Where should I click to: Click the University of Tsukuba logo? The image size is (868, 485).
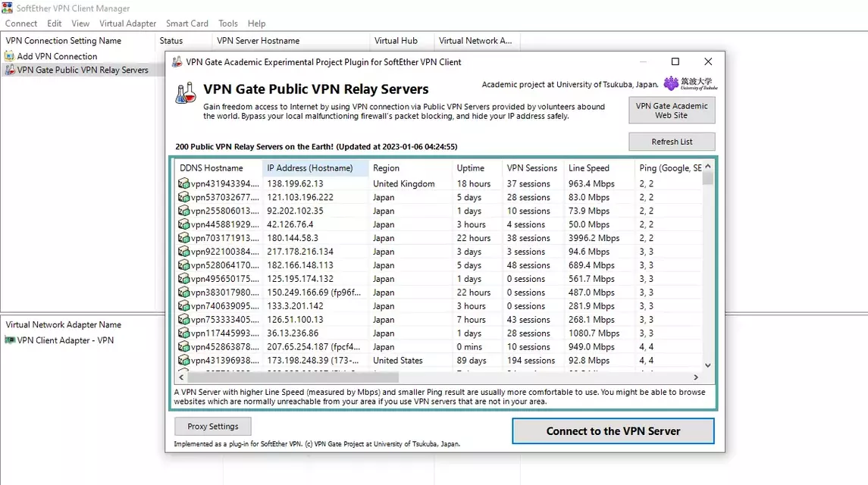pyautogui.click(x=691, y=83)
